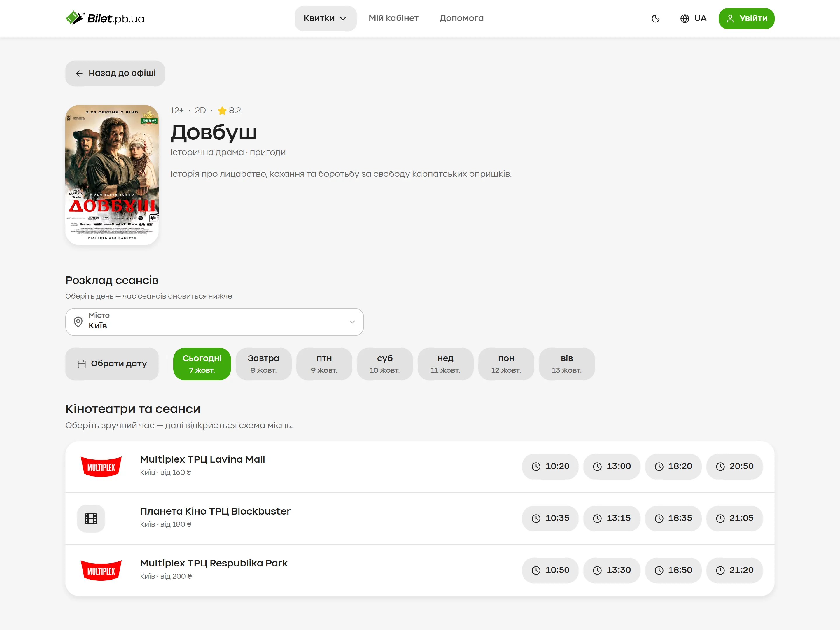Click the 8.2 star rating
840x630 pixels.
point(229,111)
